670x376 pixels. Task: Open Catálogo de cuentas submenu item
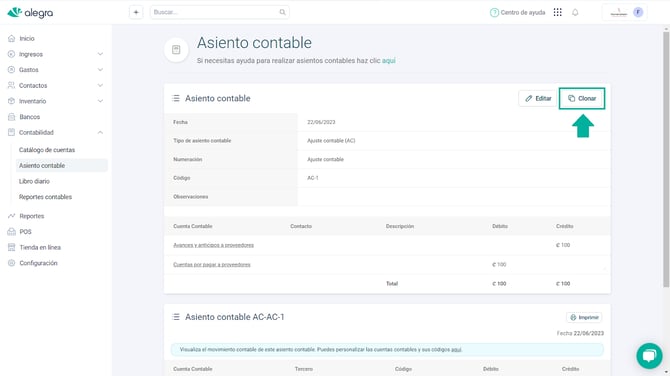tap(47, 150)
